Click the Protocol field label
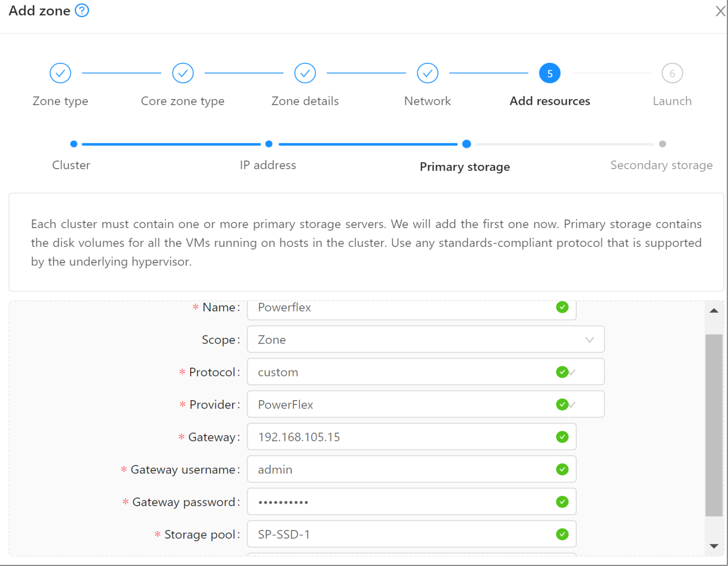This screenshot has height=566, width=728. 214,372
